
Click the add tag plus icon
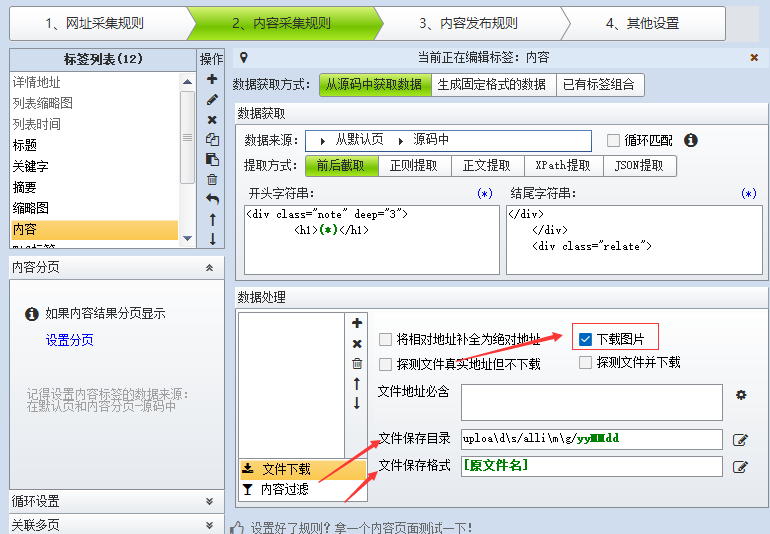pyautogui.click(x=212, y=79)
